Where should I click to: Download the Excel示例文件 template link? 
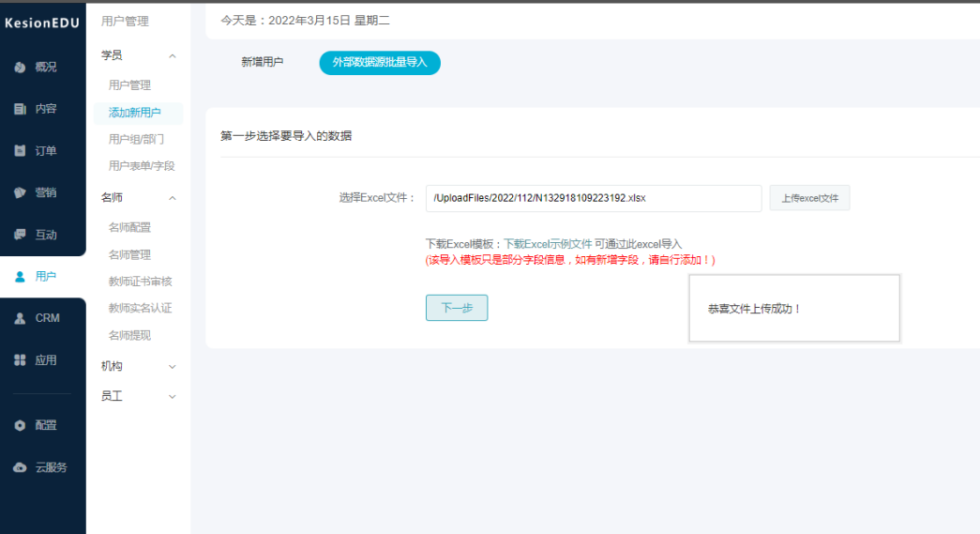[x=548, y=244]
